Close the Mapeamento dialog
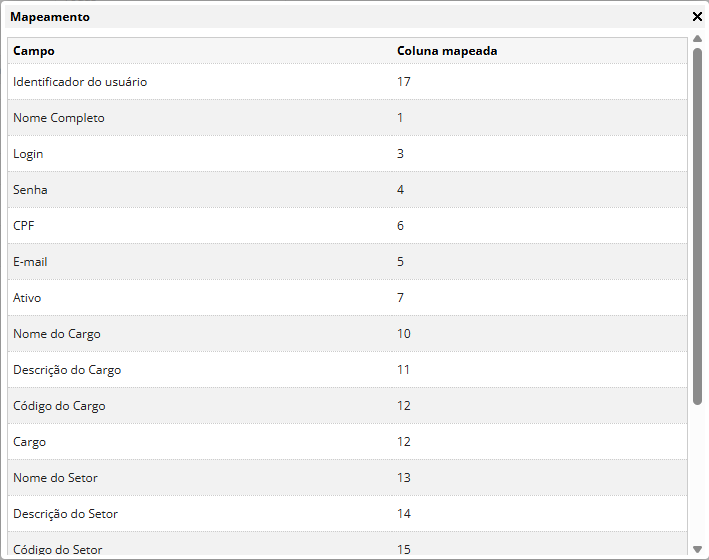 coord(697,17)
